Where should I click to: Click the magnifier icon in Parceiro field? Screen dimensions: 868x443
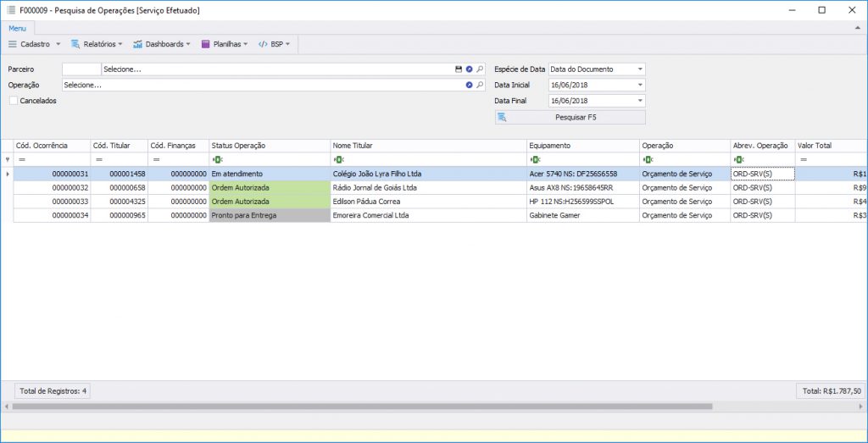tap(480, 69)
